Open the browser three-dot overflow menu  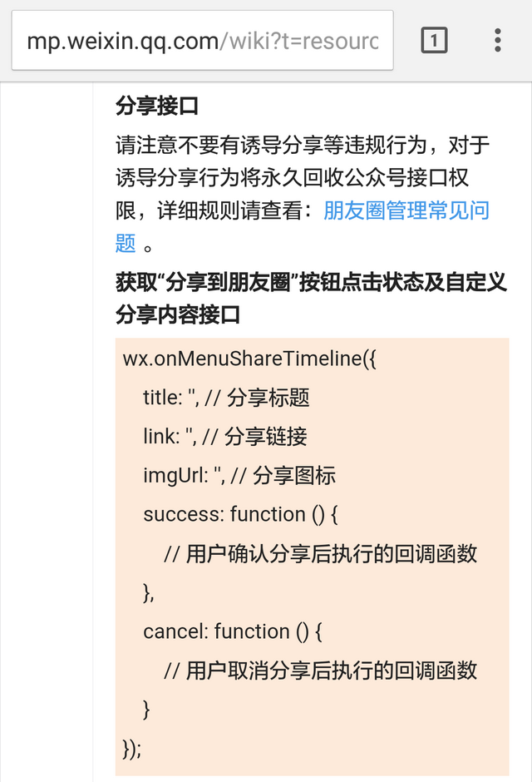[x=497, y=40]
